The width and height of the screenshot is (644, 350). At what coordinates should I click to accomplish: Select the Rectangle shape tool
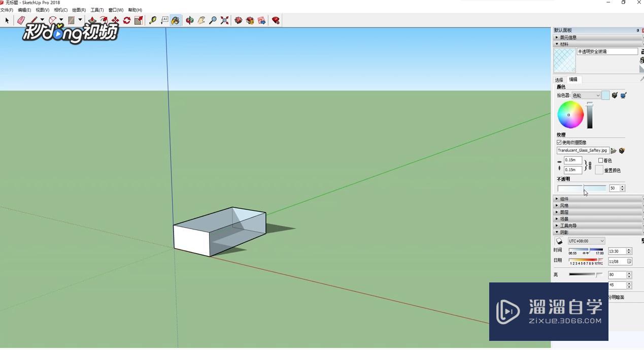[x=72, y=20]
